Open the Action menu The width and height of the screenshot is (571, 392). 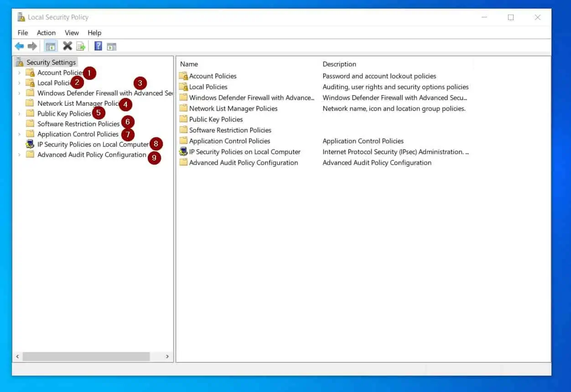click(x=46, y=33)
